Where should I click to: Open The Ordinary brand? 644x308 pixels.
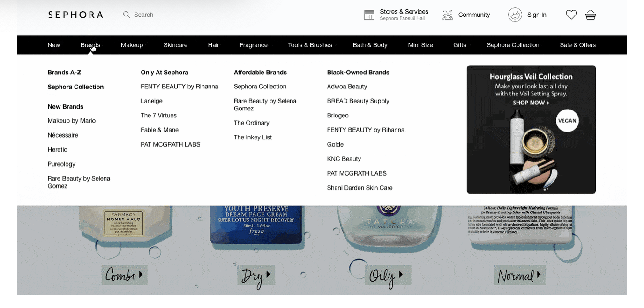click(x=252, y=123)
